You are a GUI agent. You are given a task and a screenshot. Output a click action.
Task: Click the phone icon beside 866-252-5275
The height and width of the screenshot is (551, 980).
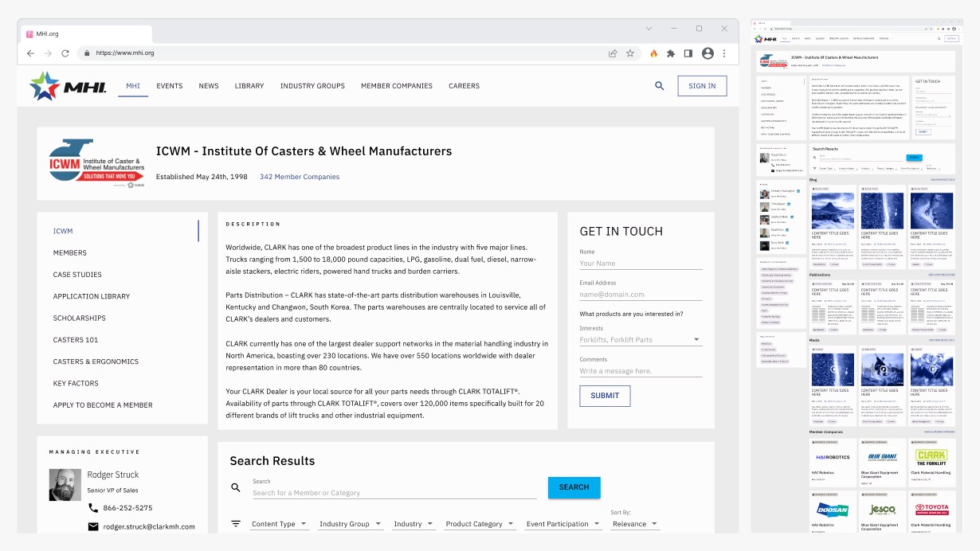tap(93, 508)
